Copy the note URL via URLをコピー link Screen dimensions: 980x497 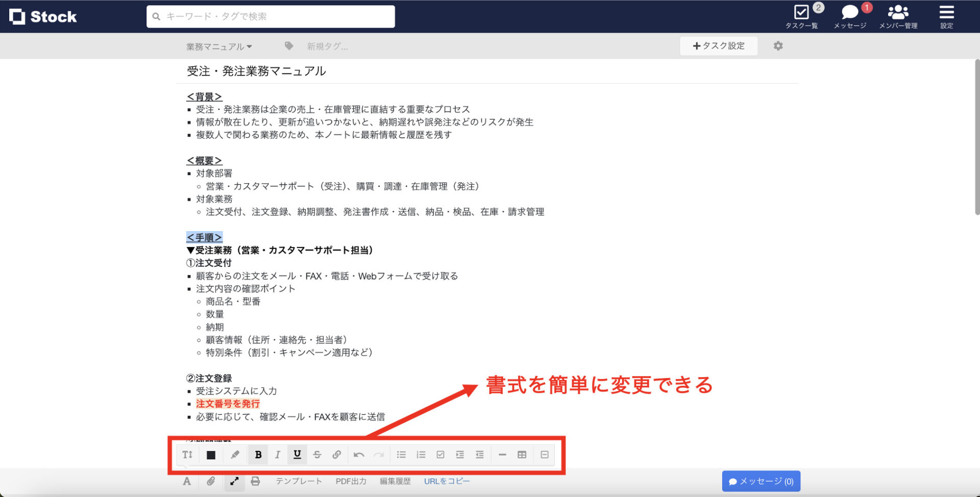point(446,480)
